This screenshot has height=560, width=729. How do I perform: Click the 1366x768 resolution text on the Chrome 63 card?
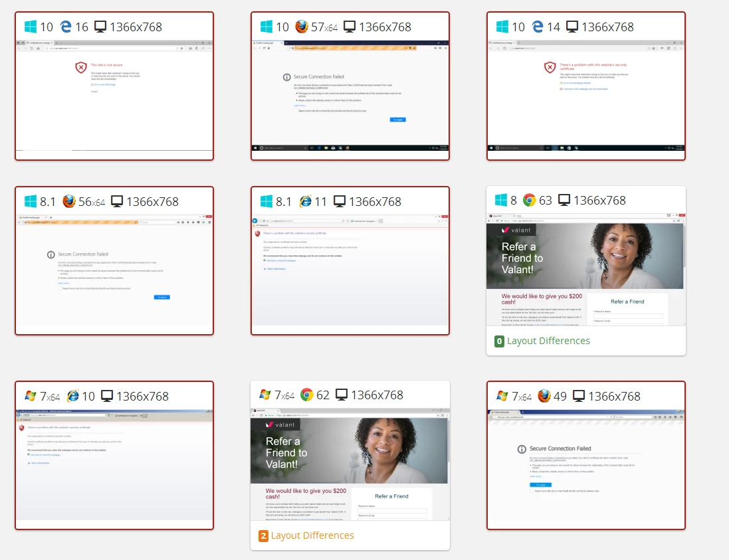pyautogui.click(x=600, y=201)
